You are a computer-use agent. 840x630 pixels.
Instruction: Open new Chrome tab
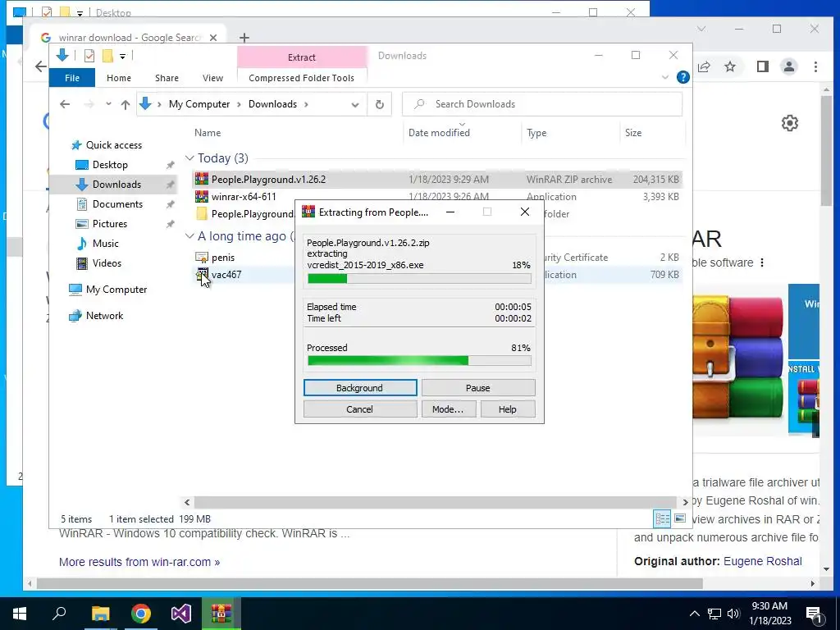click(x=244, y=38)
